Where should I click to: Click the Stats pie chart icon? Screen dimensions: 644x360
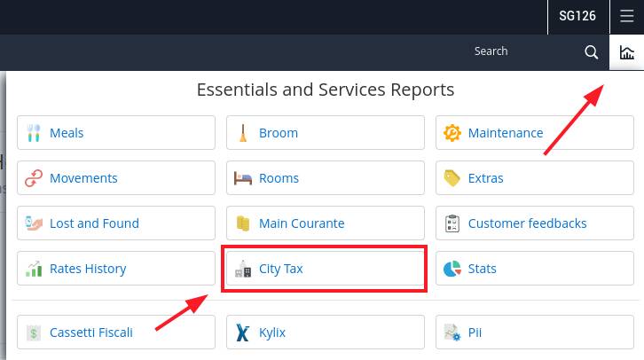click(452, 269)
